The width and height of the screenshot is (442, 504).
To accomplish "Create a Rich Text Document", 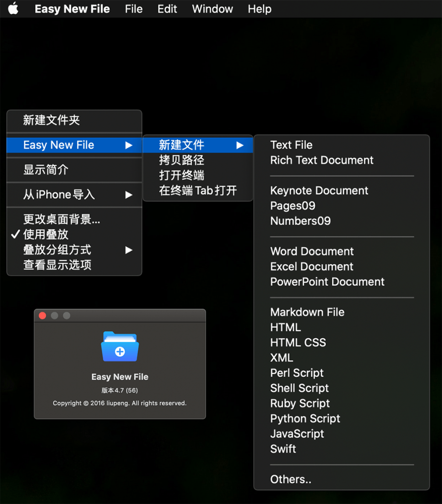I will point(342,160).
